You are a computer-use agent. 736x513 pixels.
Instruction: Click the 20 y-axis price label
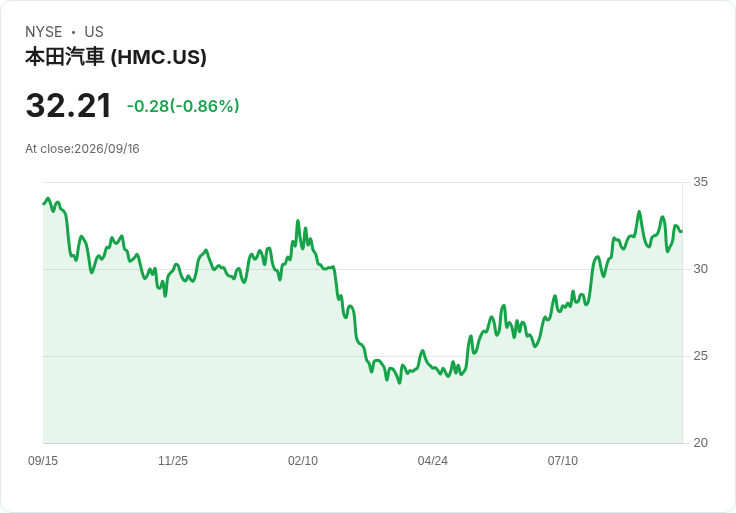pyautogui.click(x=700, y=443)
